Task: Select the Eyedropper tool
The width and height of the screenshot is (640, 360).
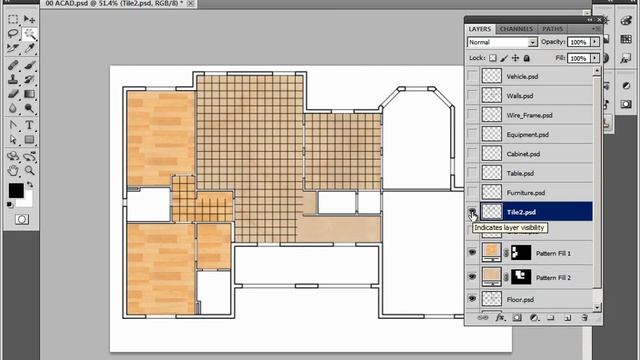Action: click(29, 48)
